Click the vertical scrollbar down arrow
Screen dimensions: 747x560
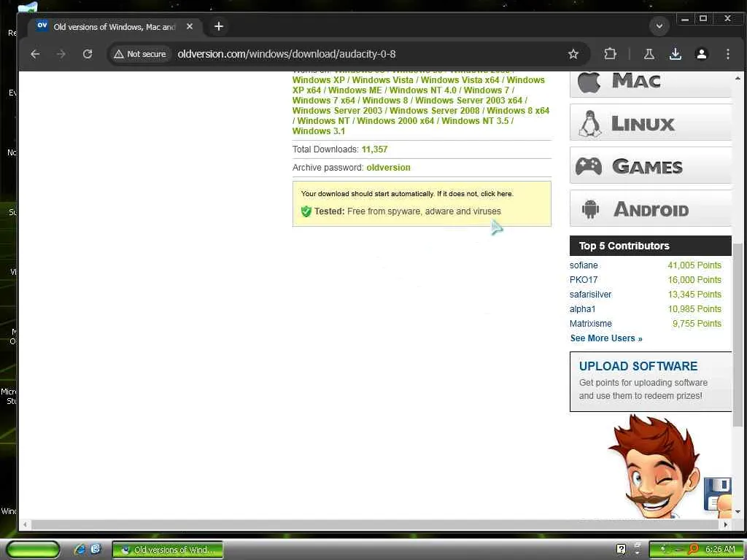coord(738,513)
